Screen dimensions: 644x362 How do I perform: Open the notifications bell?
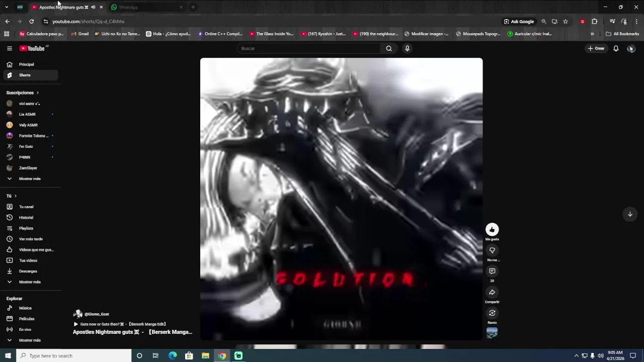coord(616,48)
